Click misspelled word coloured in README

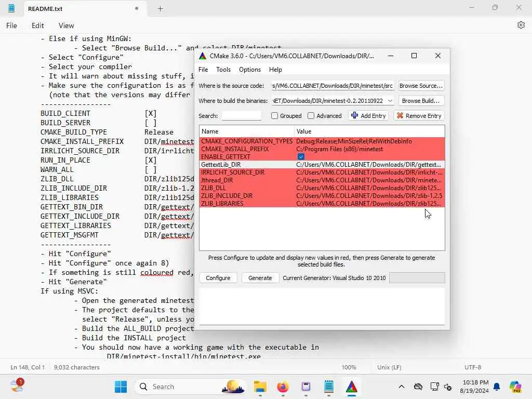pyautogui.click(x=157, y=272)
